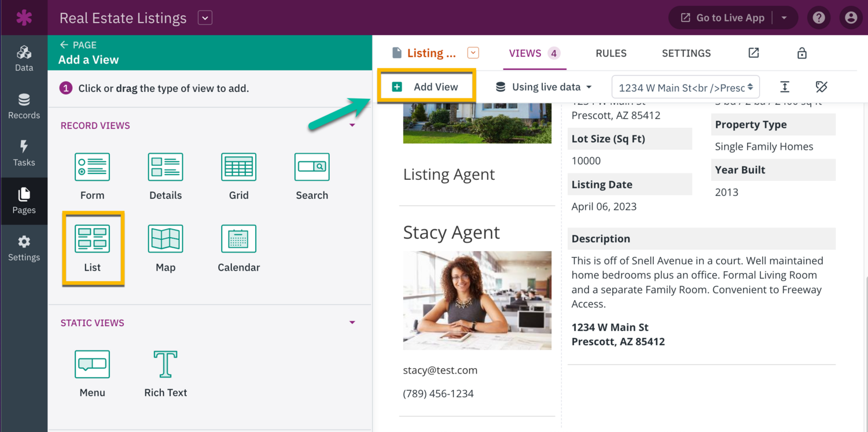Open the record selector showing 1234 W Main St
868x432 pixels.
tap(685, 87)
